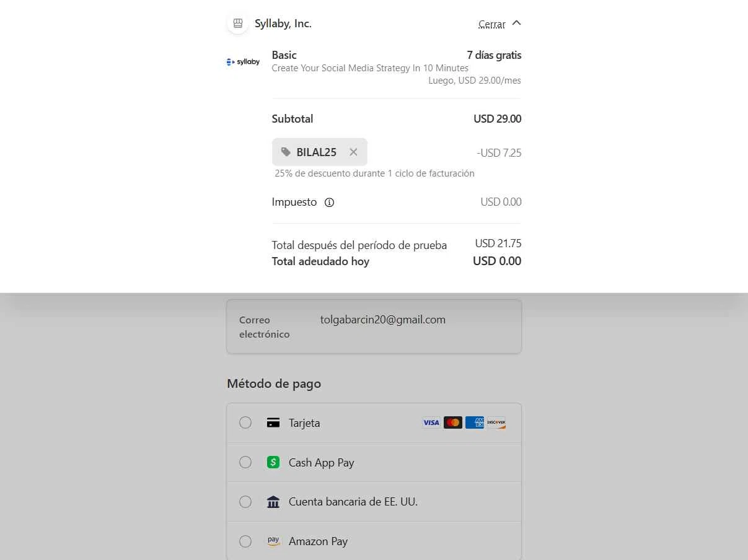Screen dimensions: 748x560
Task: Click the Basic plan name
Action: click(x=284, y=55)
